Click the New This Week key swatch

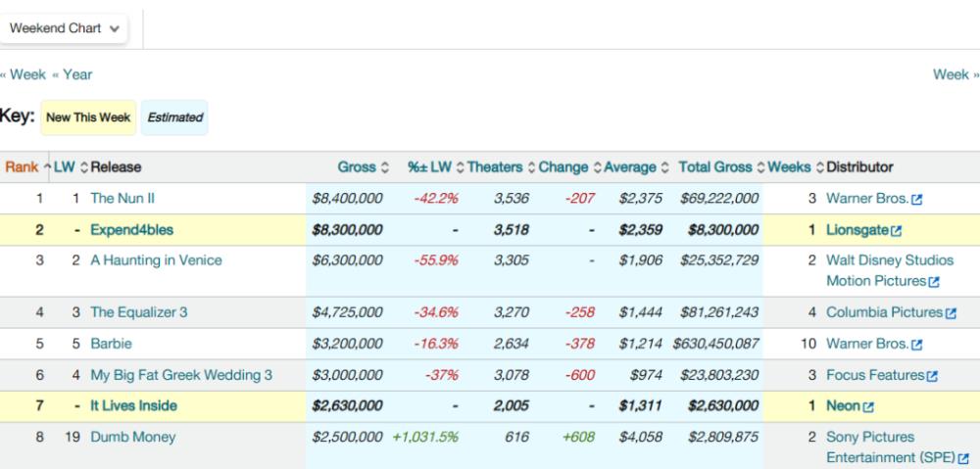click(x=88, y=117)
